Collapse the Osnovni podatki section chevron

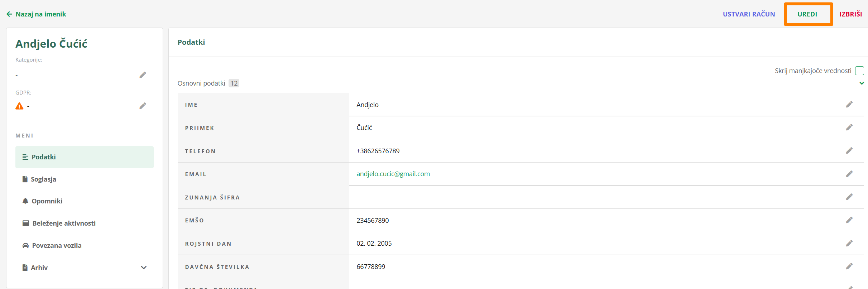click(x=862, y=83)
